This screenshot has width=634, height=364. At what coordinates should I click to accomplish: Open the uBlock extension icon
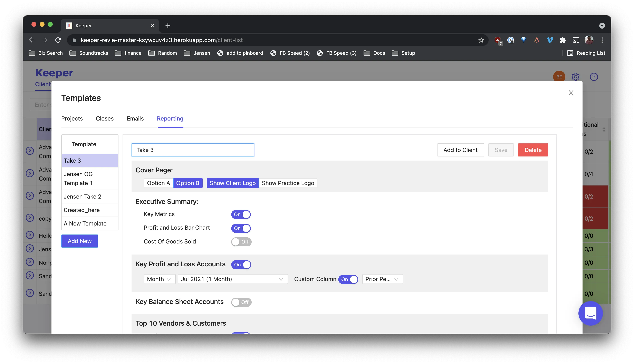point(498,40)
